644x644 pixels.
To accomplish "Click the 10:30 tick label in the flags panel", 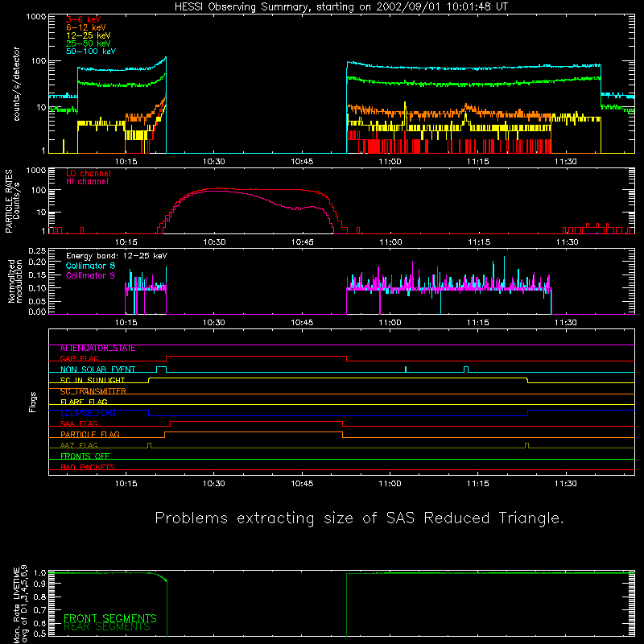I will [x=214, y=484].
